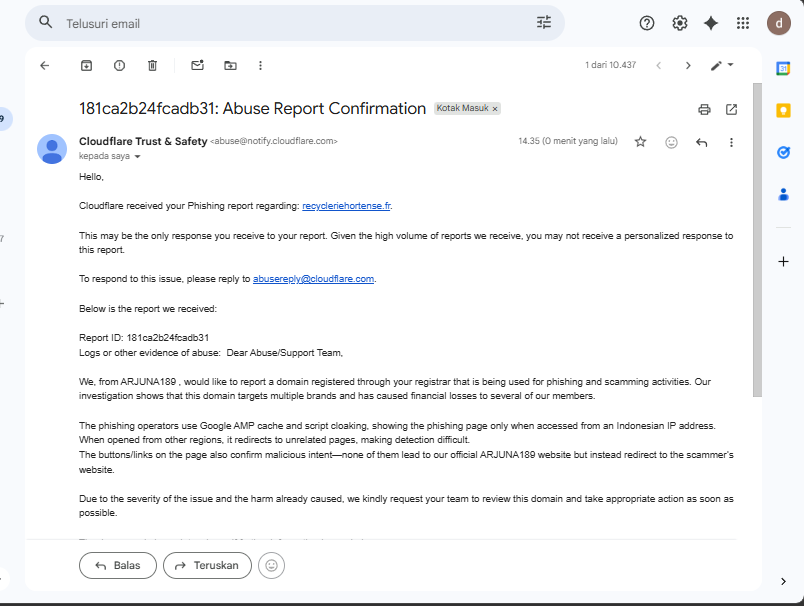Click the 14.35 timestamp text

pyautogui.click(x=568, y=141)
